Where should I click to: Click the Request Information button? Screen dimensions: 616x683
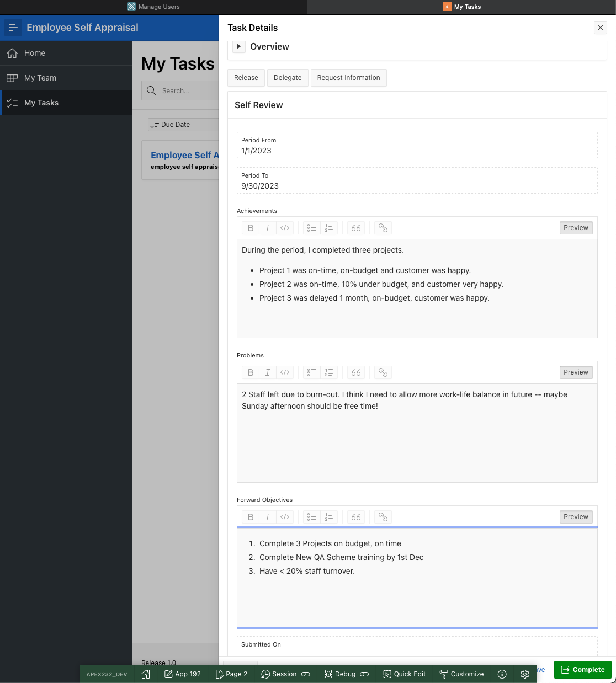(x=348, y=78)
